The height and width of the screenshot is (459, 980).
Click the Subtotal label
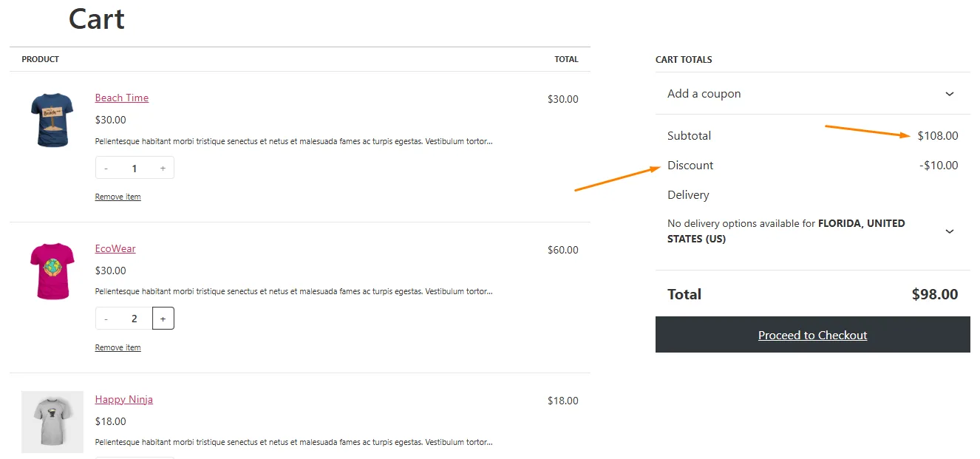click(x=689, y=135)
